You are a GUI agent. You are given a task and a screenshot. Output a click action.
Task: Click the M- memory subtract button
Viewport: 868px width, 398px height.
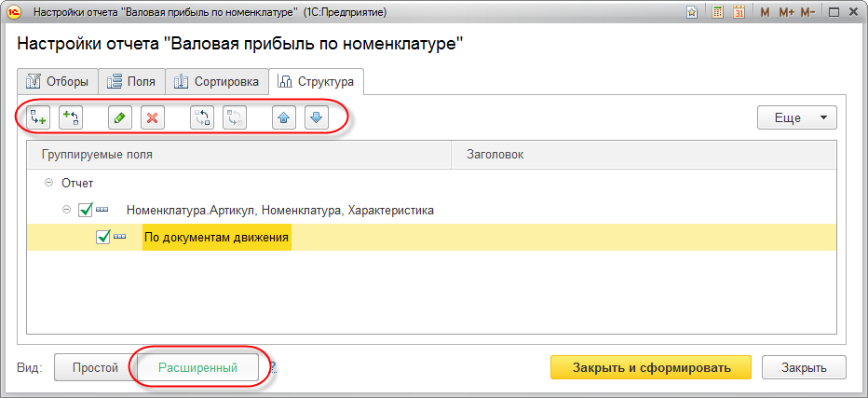tap(808, 12)
